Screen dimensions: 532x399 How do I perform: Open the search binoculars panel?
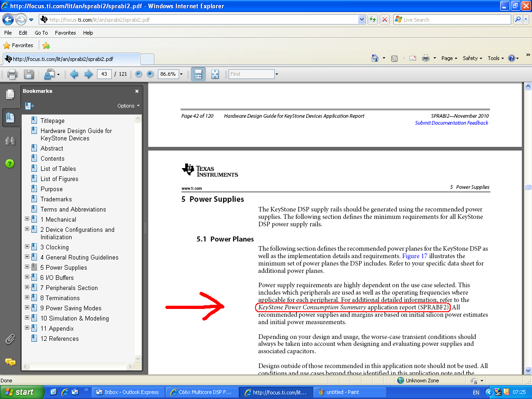pos(10,140)
